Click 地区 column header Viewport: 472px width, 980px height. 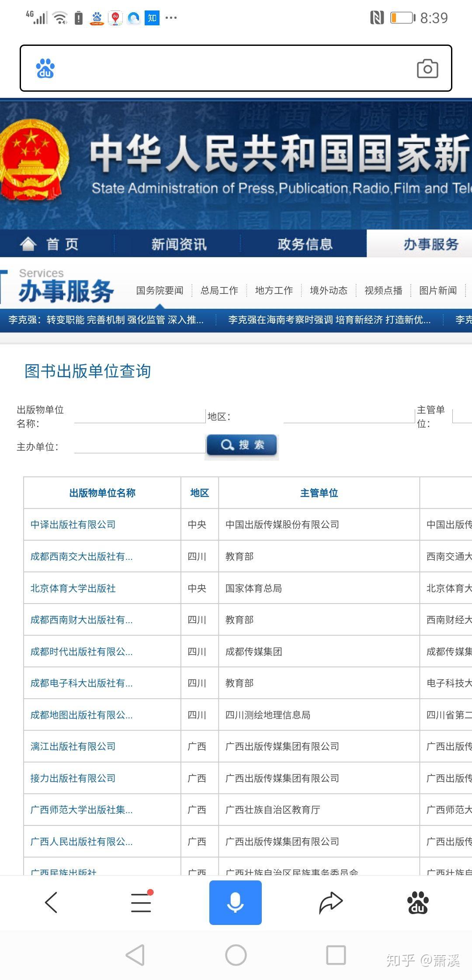coord(200,493)
